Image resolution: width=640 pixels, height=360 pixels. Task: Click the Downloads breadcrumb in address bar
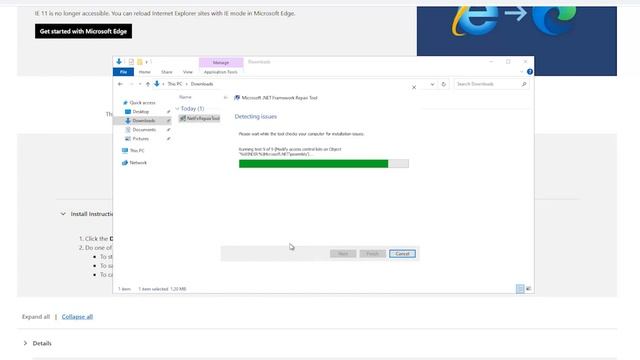pyautogui.click(x=202, y=84)
